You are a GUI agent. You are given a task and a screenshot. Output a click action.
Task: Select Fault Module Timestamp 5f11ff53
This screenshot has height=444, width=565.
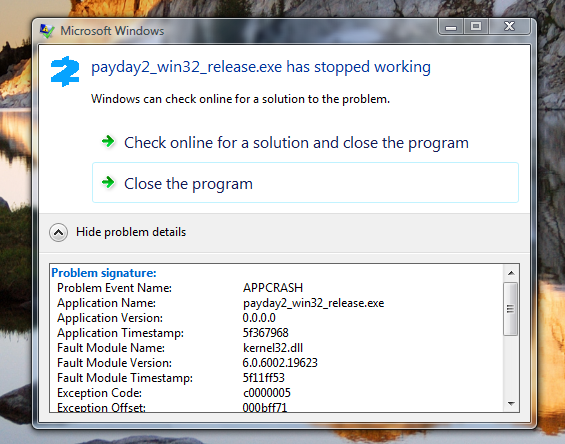click(x=263, y=378)
